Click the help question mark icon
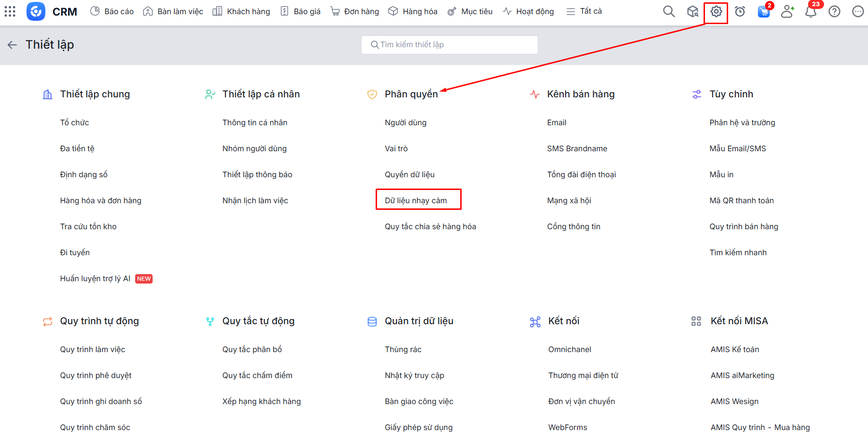 pos(834,11)
